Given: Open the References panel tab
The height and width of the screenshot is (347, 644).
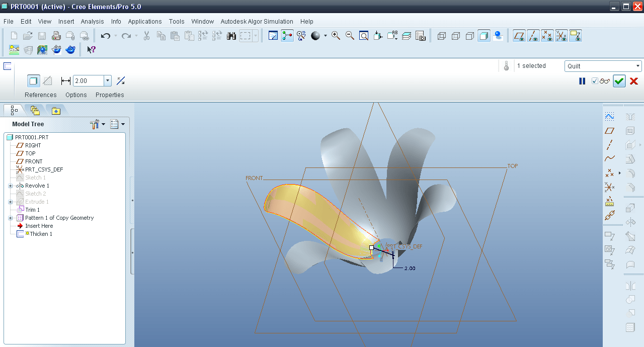Looking at the screenshot, I should click(41, 95).
